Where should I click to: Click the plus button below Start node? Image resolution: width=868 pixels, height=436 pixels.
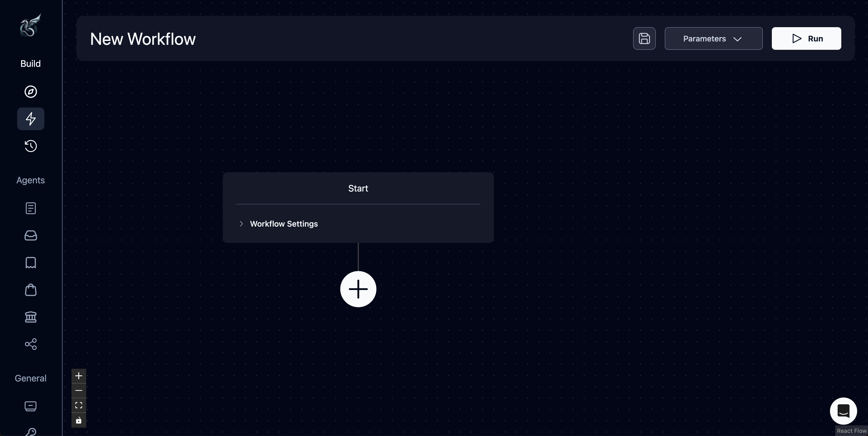tap(358, 289)
